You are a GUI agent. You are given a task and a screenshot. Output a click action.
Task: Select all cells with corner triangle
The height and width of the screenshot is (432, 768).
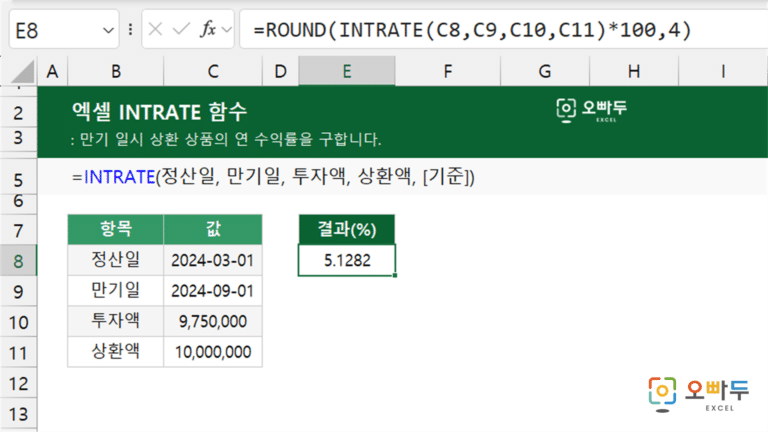click(23, 72)
